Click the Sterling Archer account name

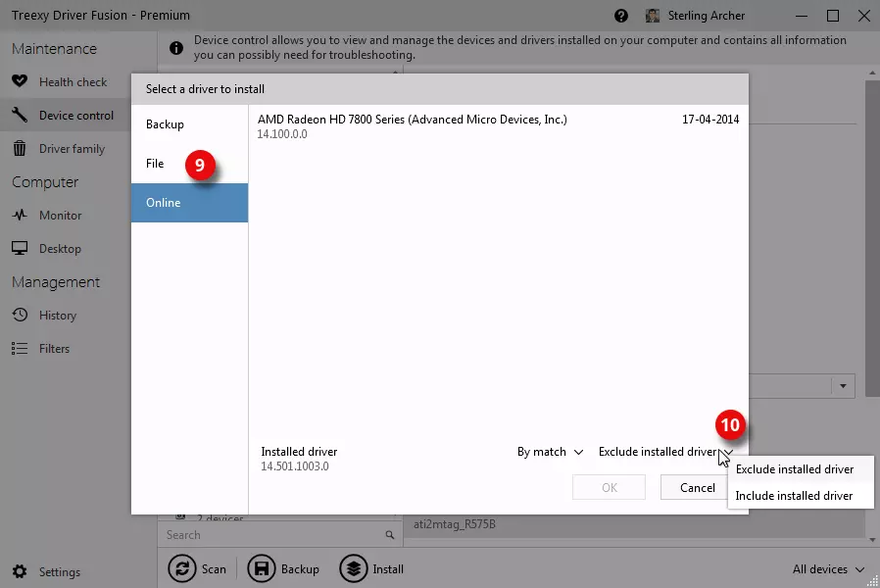click(706, 16)
